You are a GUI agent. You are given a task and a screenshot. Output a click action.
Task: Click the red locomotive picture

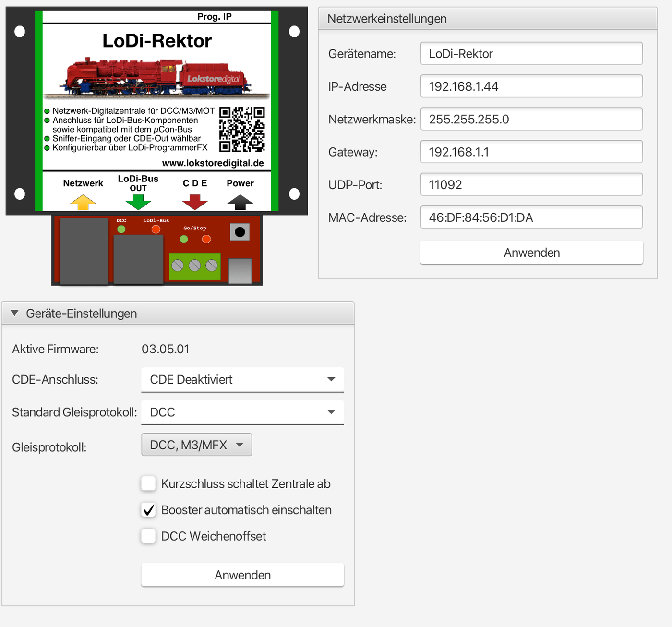point(157,77)
